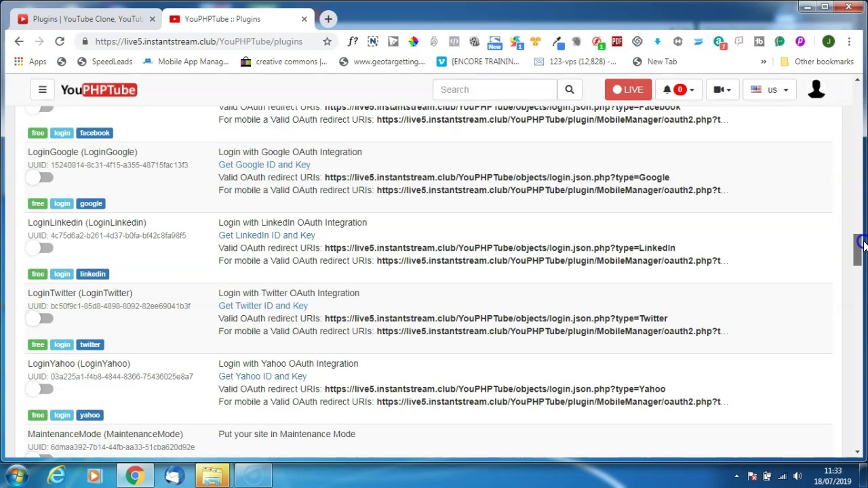Open the video camera dropdown menu
The height and width of the screenshot is (488, 868).
[722, 89]
